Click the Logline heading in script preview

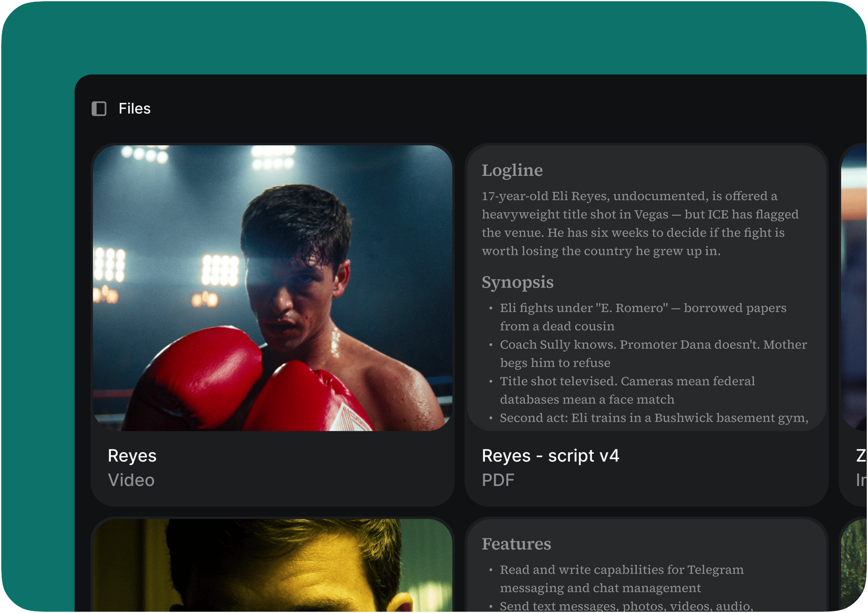pyautogui.click(x=512, y=170)
